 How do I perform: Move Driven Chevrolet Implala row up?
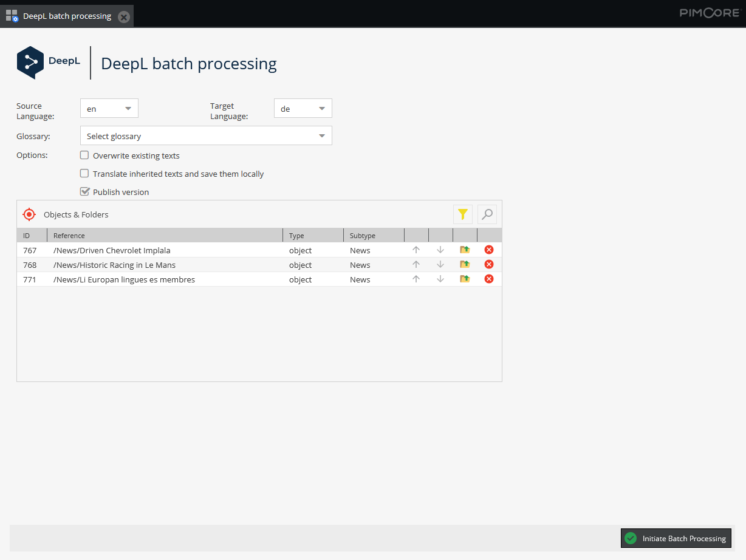click(416, 250)
